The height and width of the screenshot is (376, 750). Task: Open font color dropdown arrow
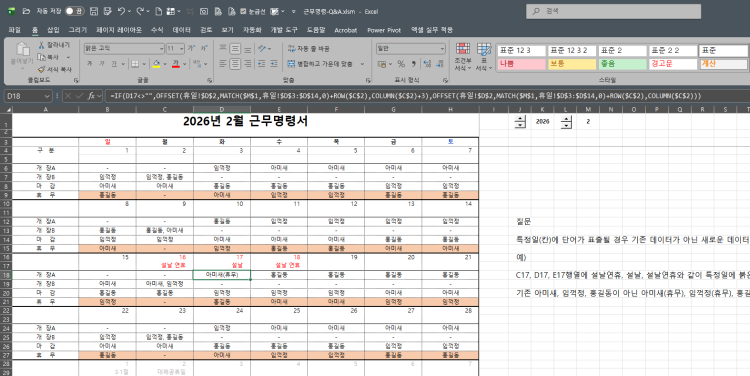(x=184, y=64)
